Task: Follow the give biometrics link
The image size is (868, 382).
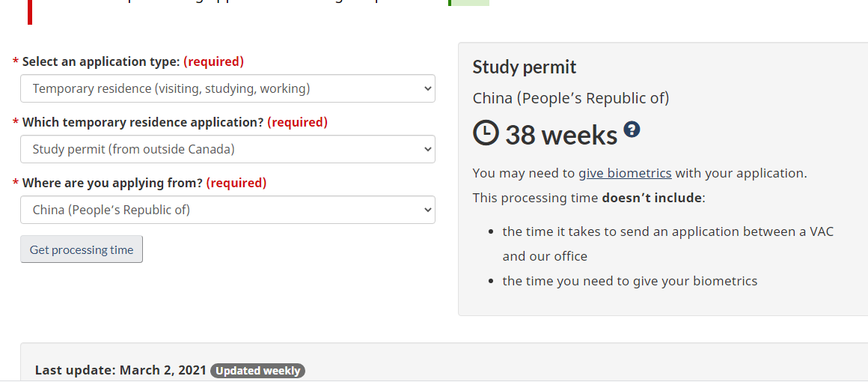Action: [625, 173]
